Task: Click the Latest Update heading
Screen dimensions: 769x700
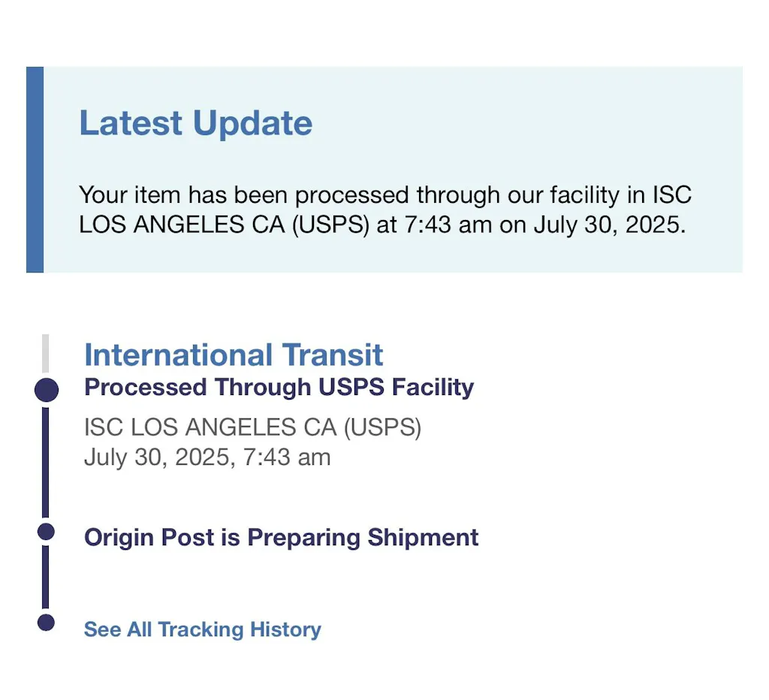Action: (195, 123)
